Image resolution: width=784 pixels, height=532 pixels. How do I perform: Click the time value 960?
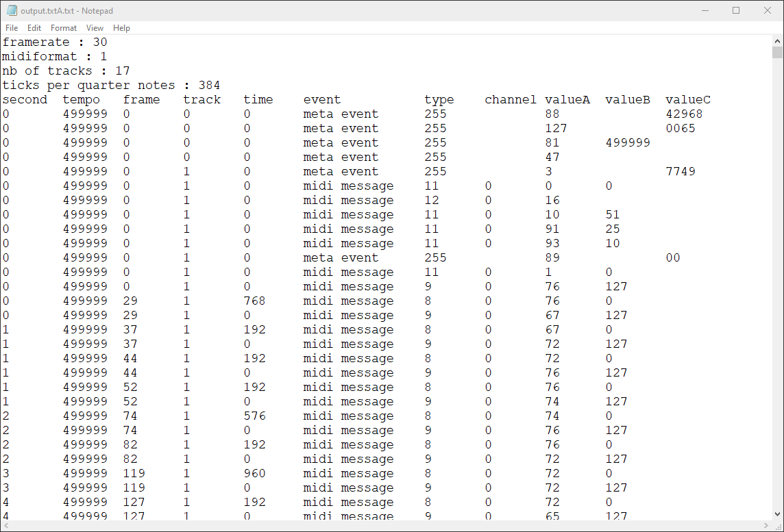(254, 473)
